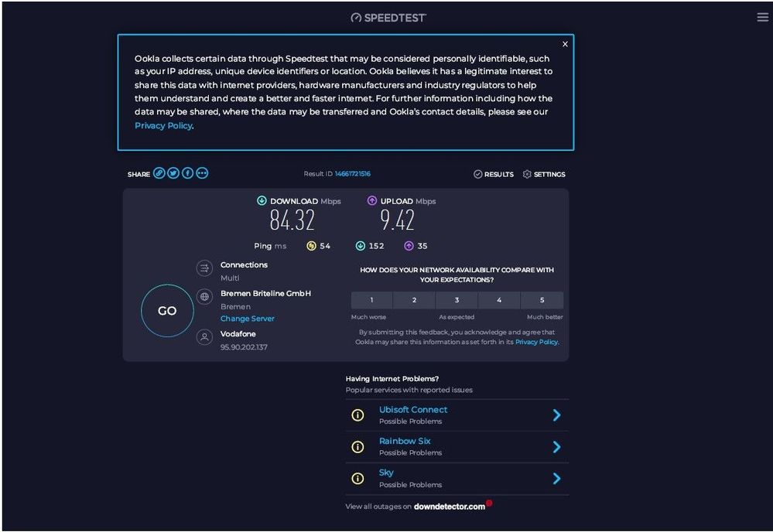The height and width of the screenshot is (532, 773).
Task: Open Result ID 14661721516 link
Action: coord(353,174)
